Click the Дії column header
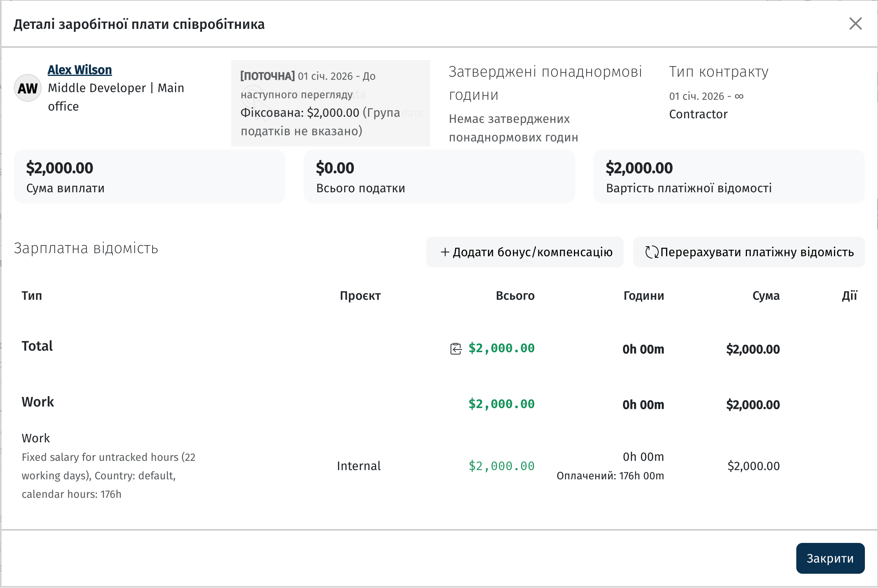 (x=849, y=296)
